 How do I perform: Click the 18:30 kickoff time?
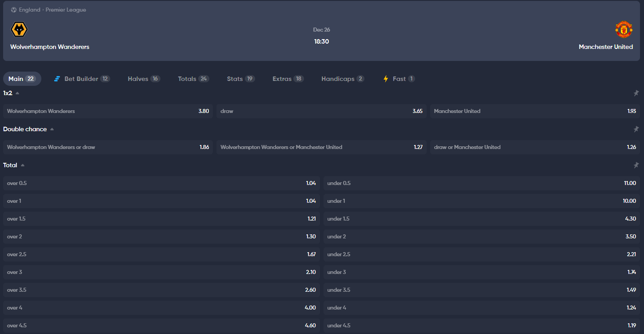tap(321, 41)
